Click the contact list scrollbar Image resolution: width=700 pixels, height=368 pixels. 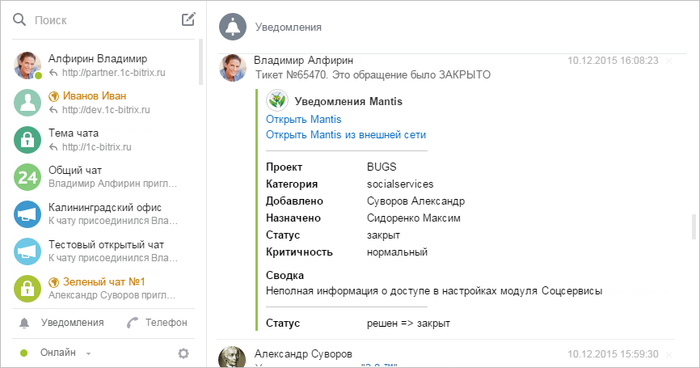click(201, 62)
